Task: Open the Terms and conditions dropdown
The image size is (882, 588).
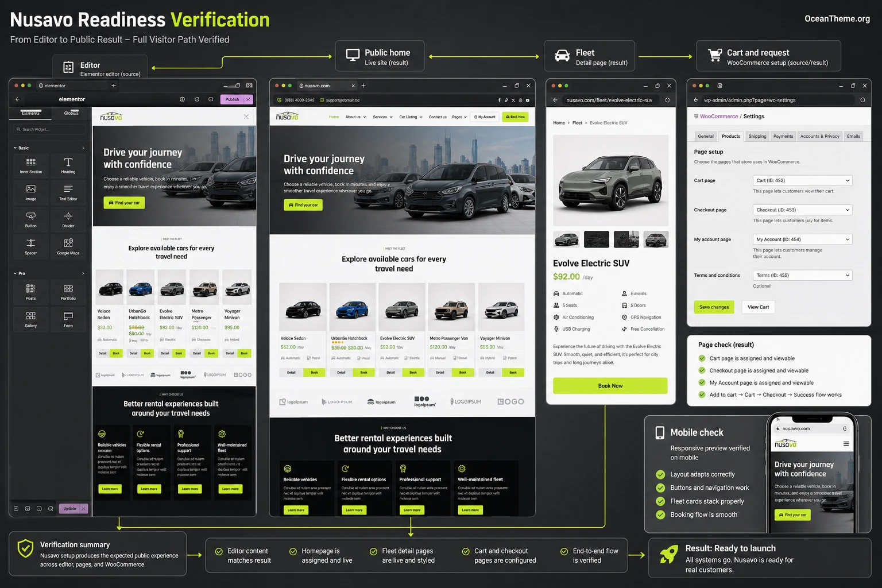Action: click(803, 275)
